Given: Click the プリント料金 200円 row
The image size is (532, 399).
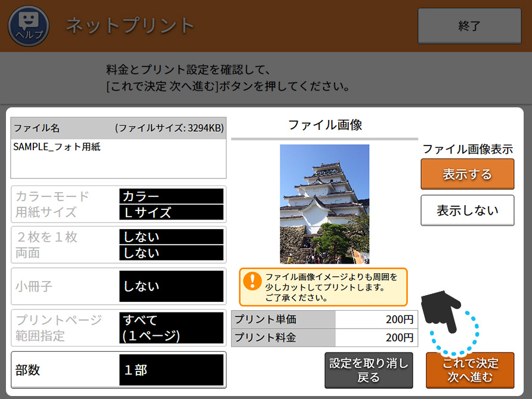Looking at the screenshot, I should pyautogui.click(x=324, y=338).
